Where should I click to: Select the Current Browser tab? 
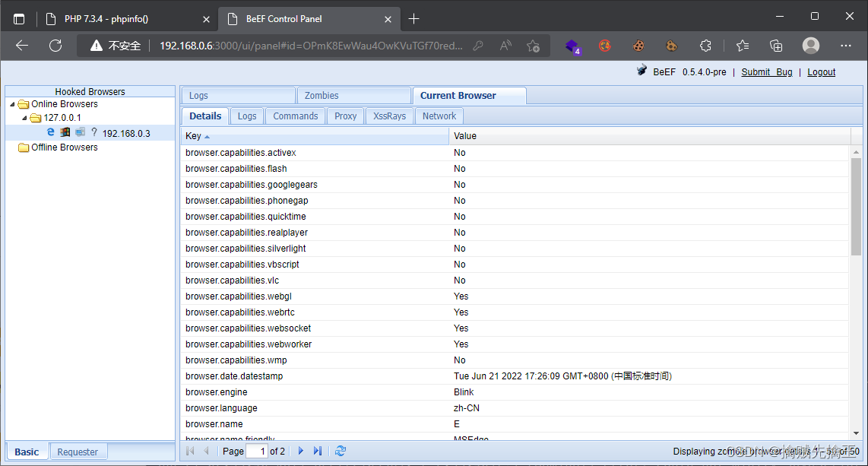click(469, 96)
